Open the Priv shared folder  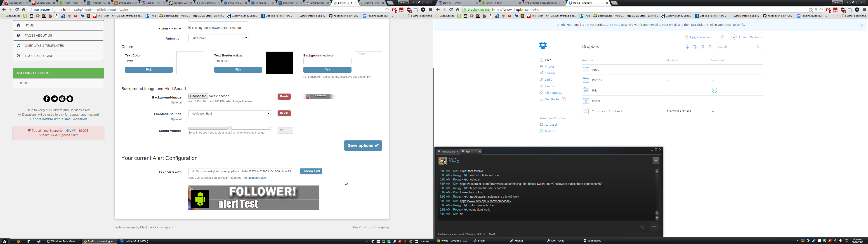595,90
